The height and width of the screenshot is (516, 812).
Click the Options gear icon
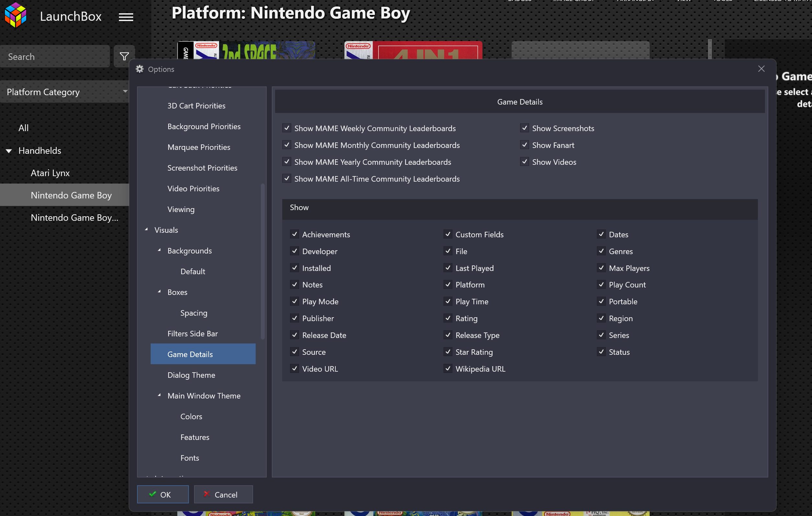point(140,69)
